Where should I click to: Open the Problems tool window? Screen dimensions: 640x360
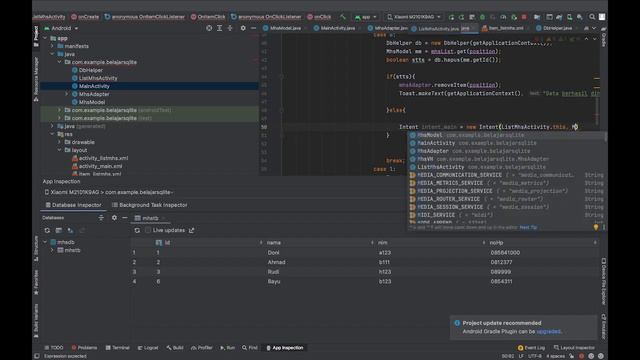(x=84, y=348)
